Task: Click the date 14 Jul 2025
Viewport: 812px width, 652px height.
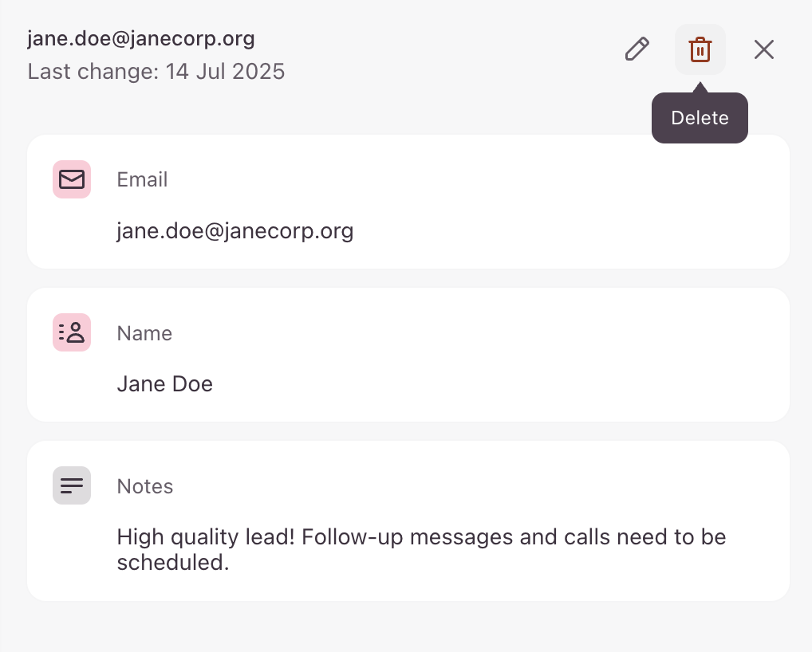Action: point(225,72)
